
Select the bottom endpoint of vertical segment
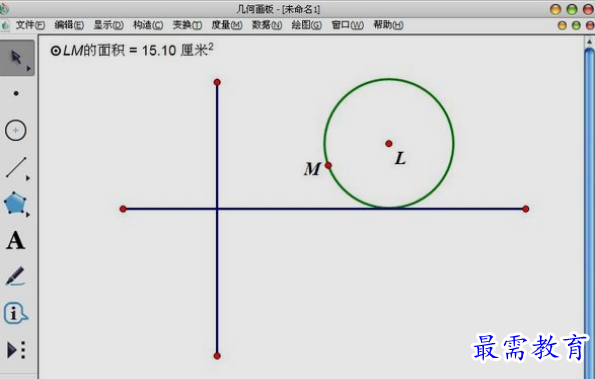[x=217, y=356]
